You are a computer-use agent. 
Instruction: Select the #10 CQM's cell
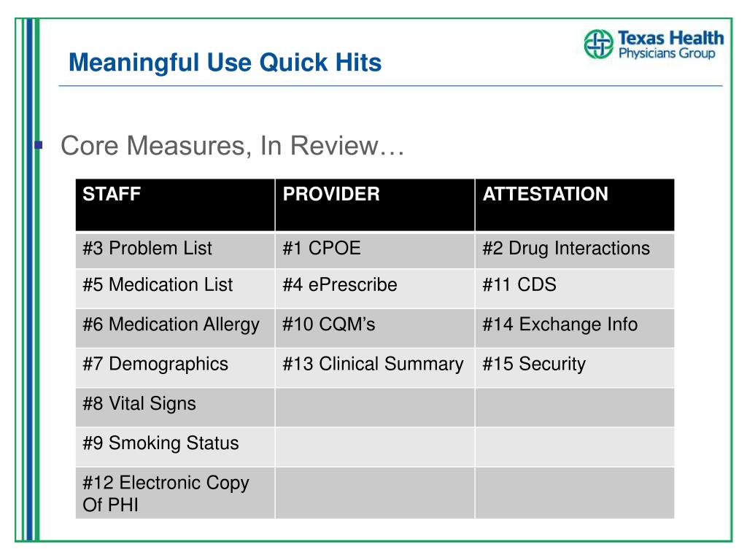[x=375, y=327]
